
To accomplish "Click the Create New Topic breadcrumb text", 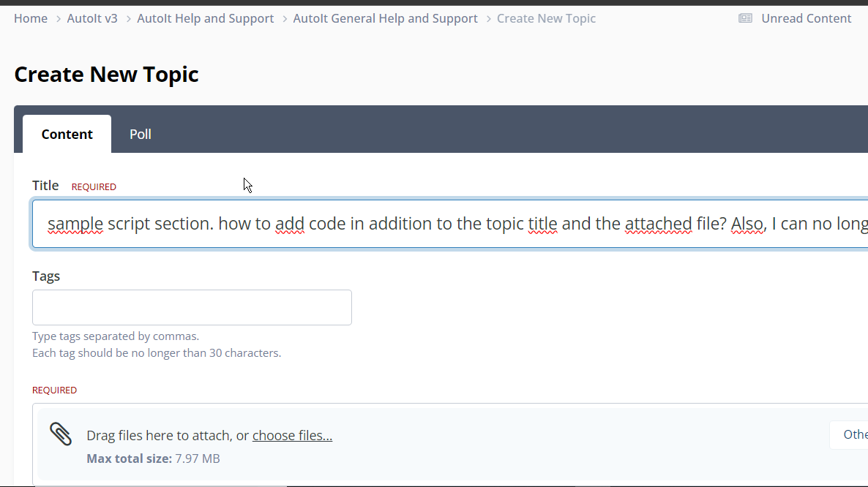I will pyautogui.click(x=547, y=18).
